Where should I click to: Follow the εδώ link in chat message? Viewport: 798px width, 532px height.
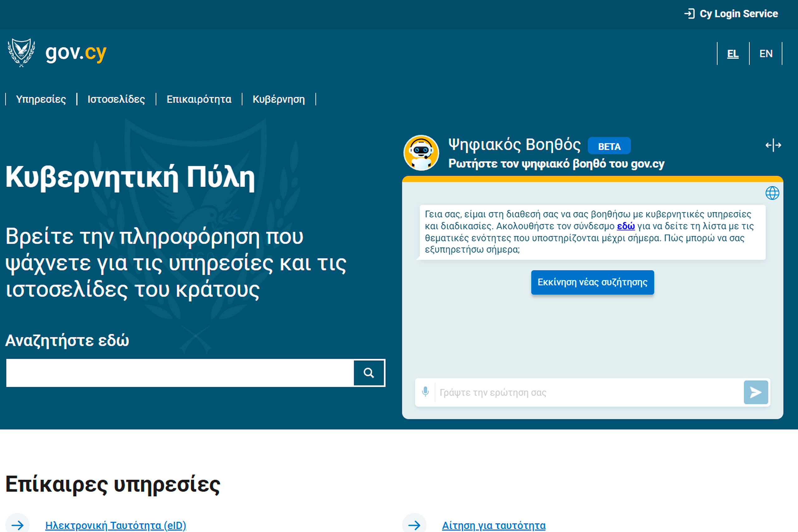[626, 226]
